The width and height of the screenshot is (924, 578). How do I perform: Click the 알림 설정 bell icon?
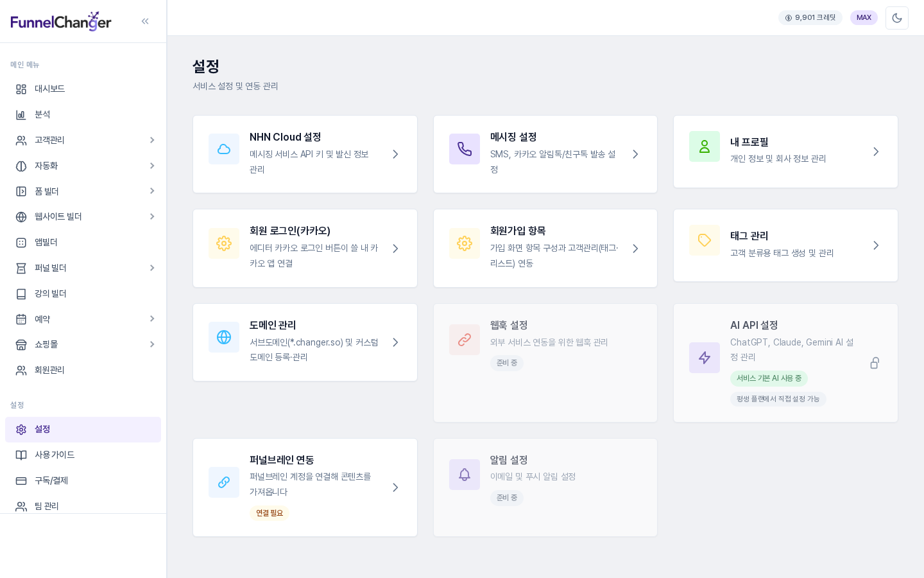click(465, 475)
